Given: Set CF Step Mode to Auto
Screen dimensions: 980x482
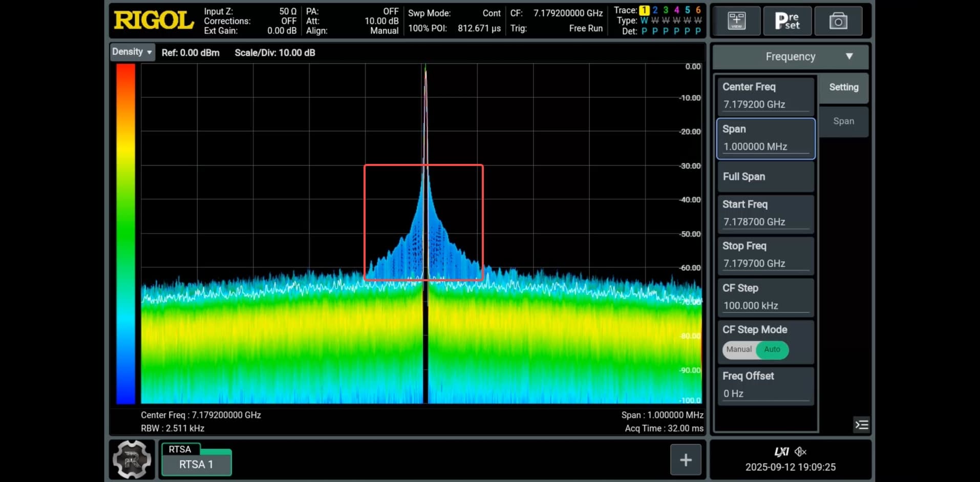Looking at the screenshot, I should click(772, 349).
